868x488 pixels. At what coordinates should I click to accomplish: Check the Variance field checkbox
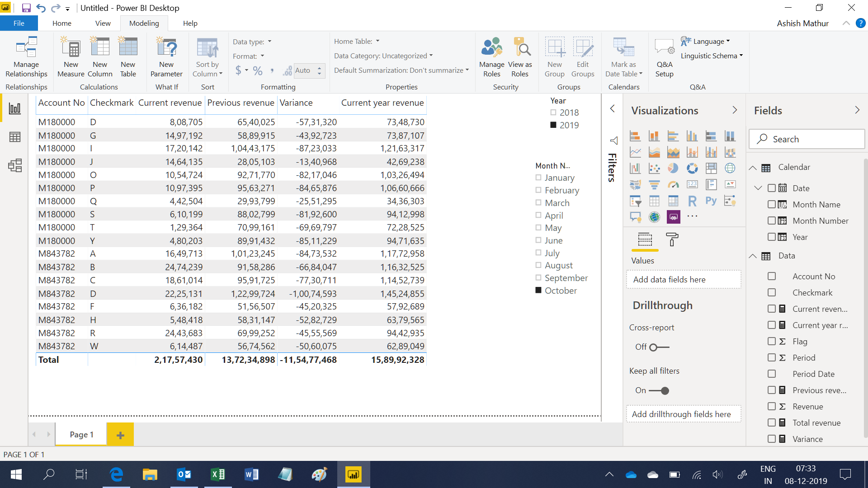[x=772, y=439]
